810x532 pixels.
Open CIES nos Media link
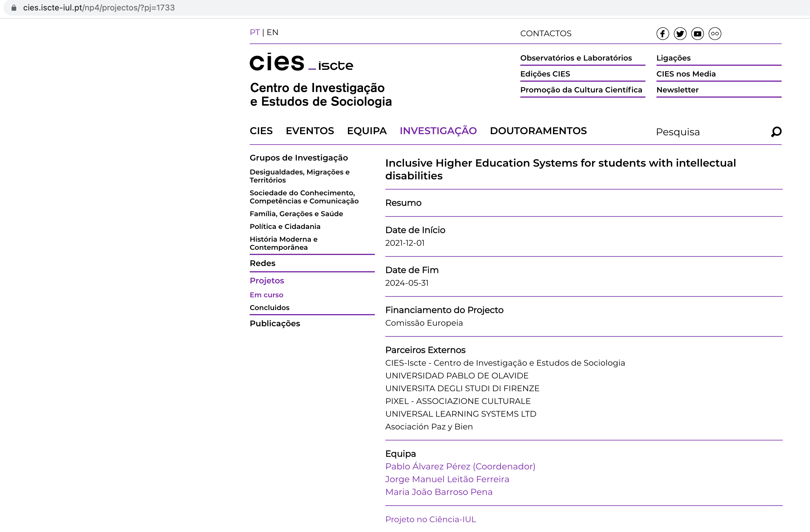click(x=686, y=74)
